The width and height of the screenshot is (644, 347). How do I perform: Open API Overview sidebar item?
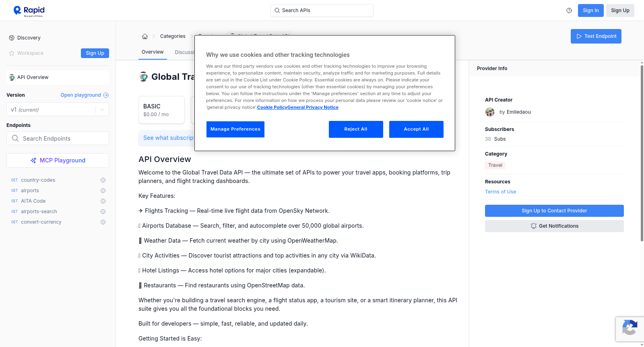58,77
